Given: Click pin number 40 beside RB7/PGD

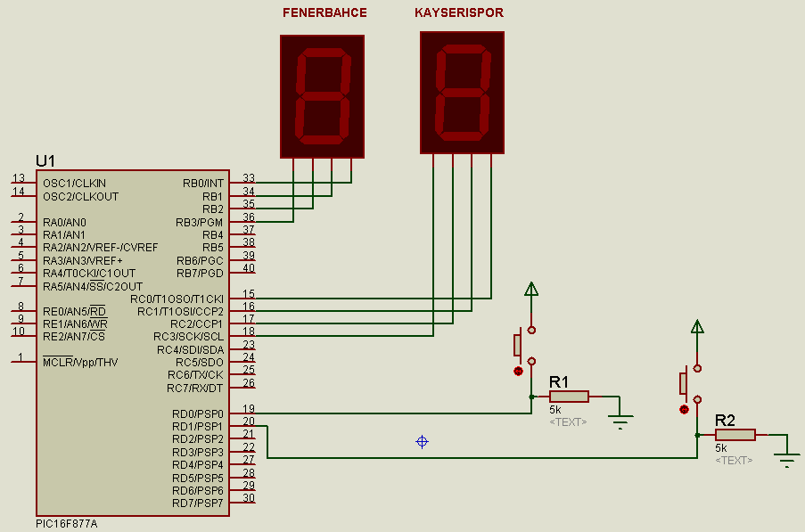Looking at the screenshot, I should tap(249, 267).
